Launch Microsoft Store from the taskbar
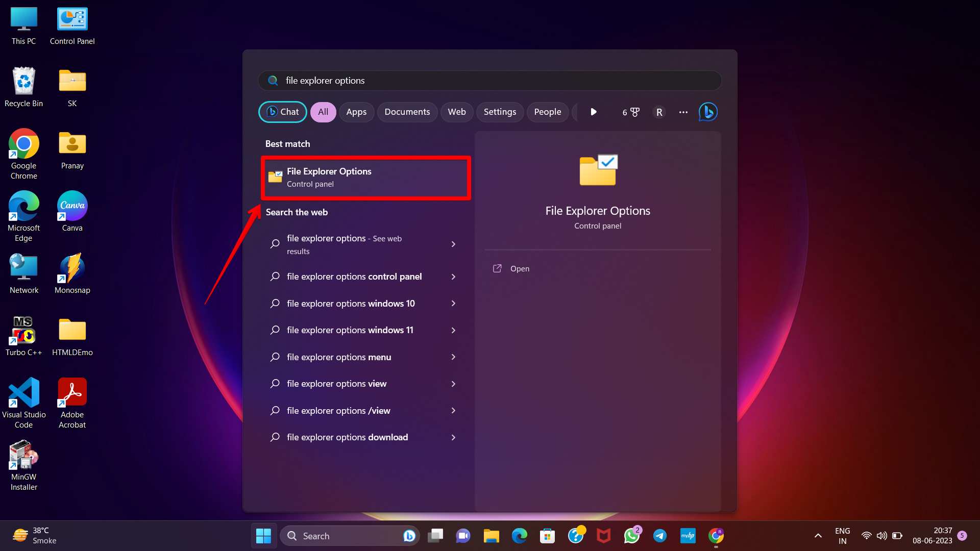Viewport: 980px width, 551px height. tap(547, 536)
